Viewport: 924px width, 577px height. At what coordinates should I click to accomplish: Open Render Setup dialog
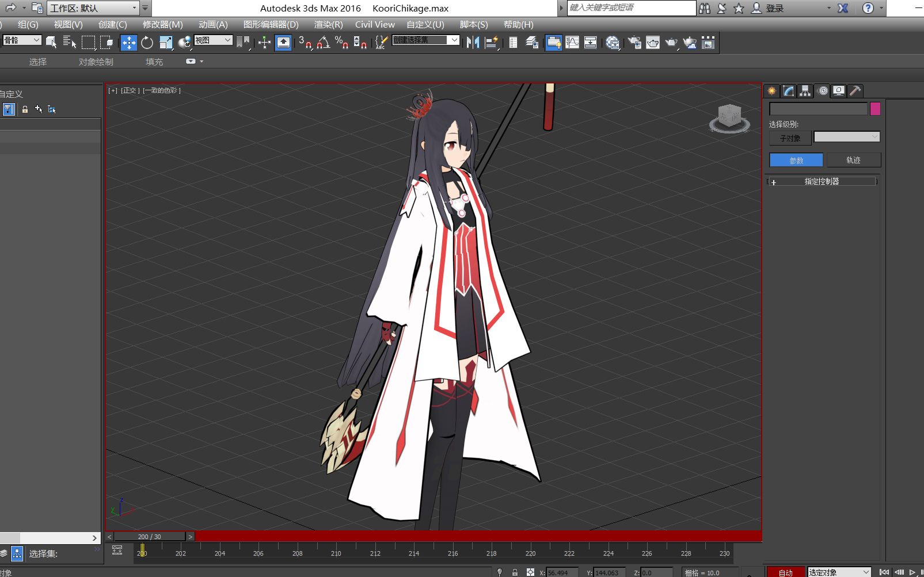pos(634,42)
